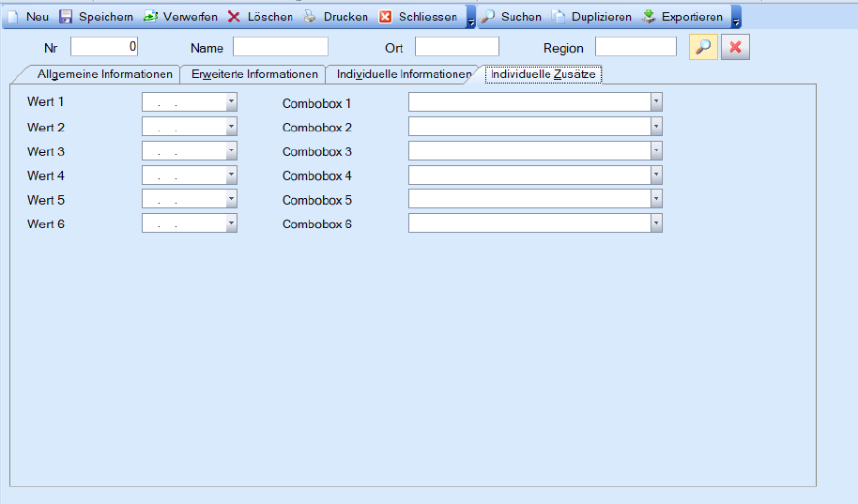The image size is (858, 504).
Task: Focus the Ort search field
Action: (x=457, y=47)
